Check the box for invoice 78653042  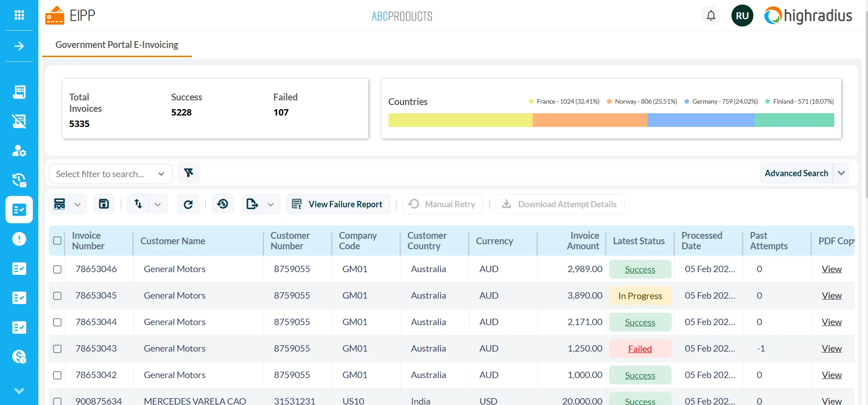point(57,375)
